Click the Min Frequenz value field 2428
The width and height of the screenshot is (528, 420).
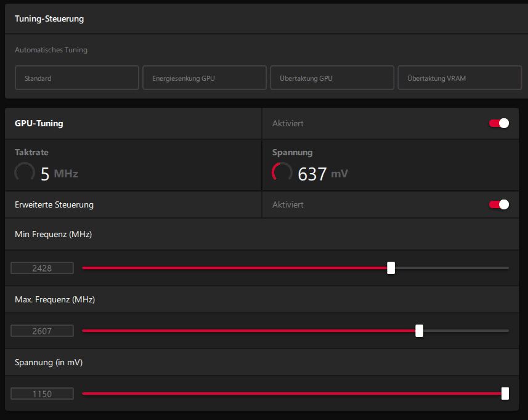42,268
